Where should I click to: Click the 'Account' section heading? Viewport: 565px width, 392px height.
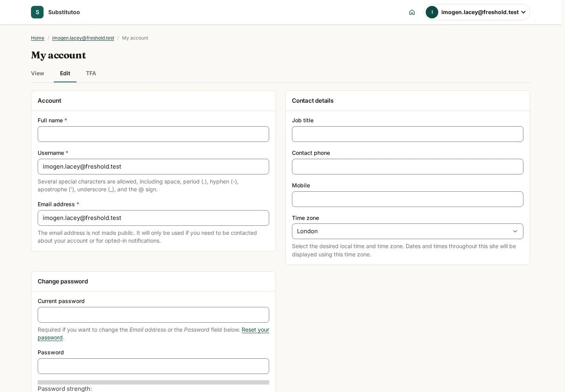tap(49, 101)
